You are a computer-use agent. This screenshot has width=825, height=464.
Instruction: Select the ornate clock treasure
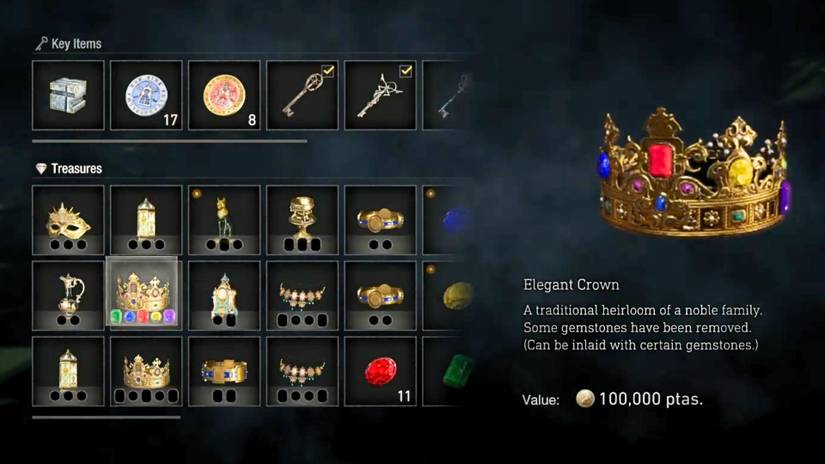pos(224,296)
